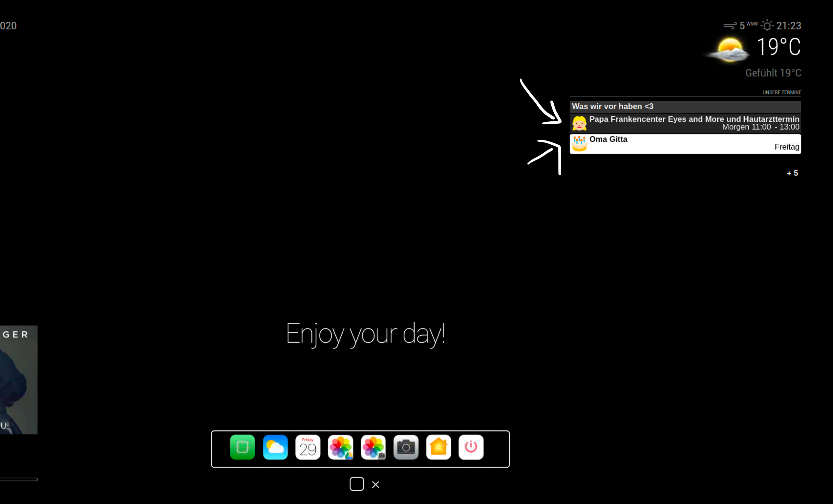The width and height of the screenshot is (833, 504).
Task: Open the green square app icon
Action: pos(242,447)
